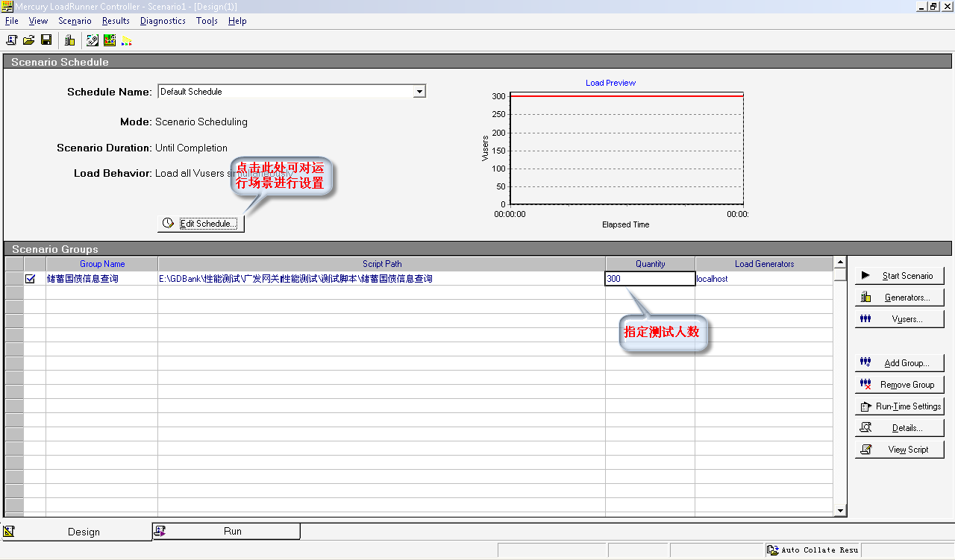Click the Auto Collate Results status bar item
Image resolution: width=955 pixels, height=560 pixels.
813,550
